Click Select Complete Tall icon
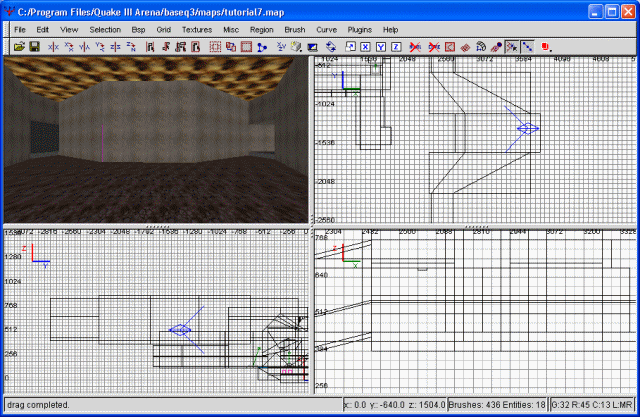 coord(150,47)
